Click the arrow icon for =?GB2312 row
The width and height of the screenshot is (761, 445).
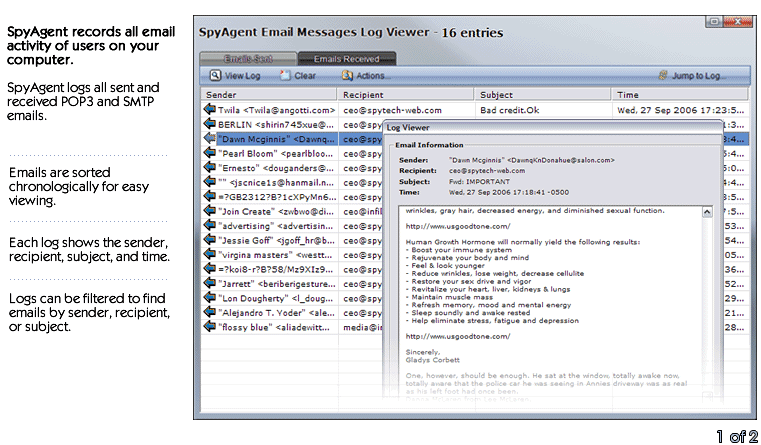[210, 197]
